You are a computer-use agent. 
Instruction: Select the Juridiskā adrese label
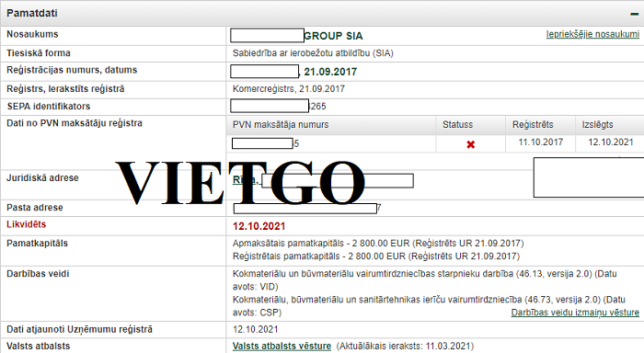(42, 177)
